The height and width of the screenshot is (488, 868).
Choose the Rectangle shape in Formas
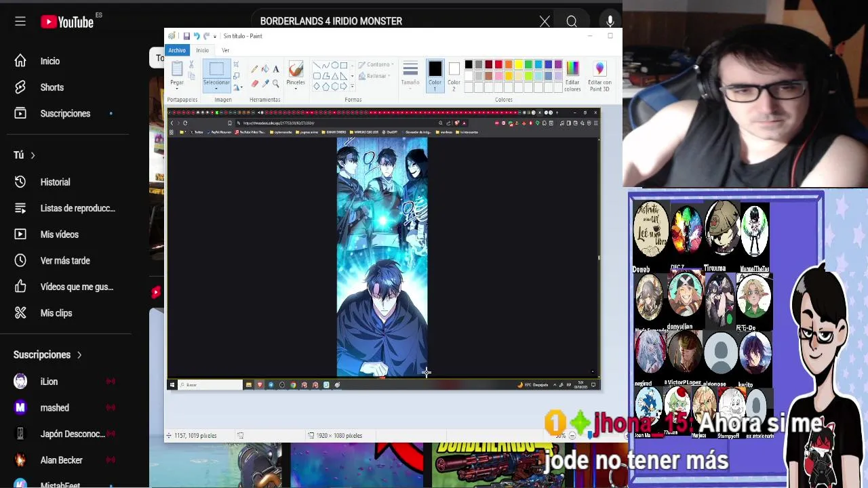click(x=344, y=65)
